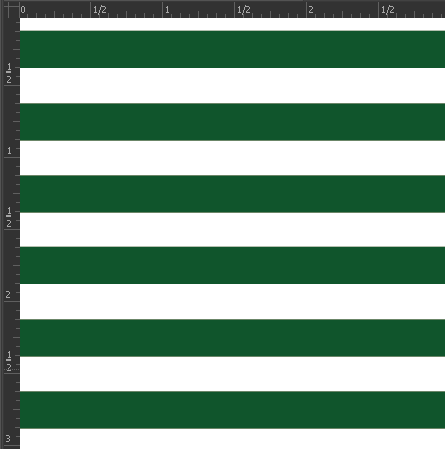Click horizontal ruler 1/2 label between 1 and 2

click(244, 10)
